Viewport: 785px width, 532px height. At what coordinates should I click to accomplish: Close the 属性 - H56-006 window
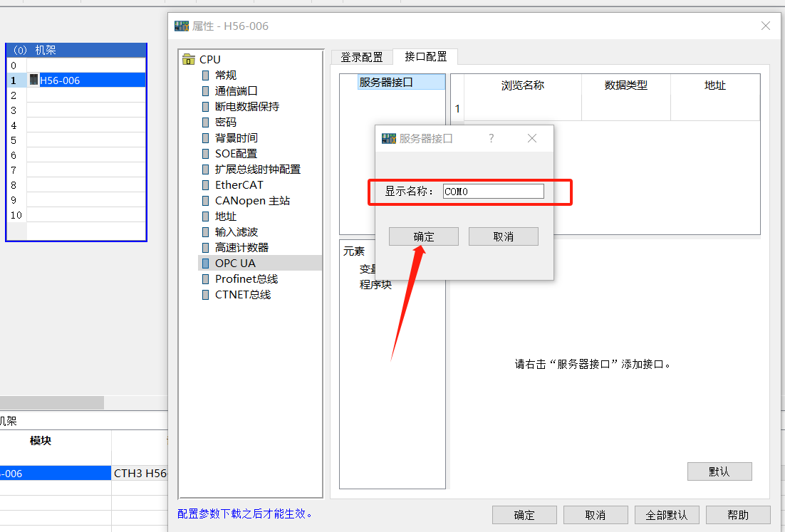766,26
